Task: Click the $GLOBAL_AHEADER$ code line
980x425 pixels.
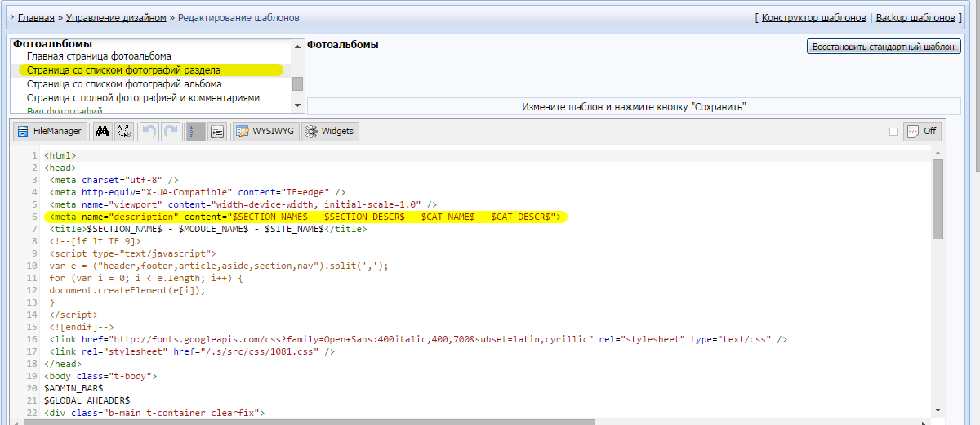Action: click(87, 400)
